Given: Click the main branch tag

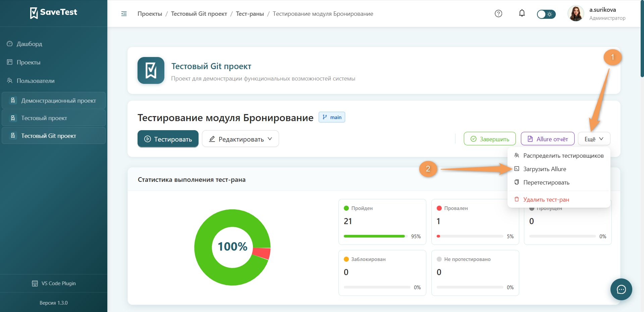Looking at the screenshot, I should coord(332,117).
